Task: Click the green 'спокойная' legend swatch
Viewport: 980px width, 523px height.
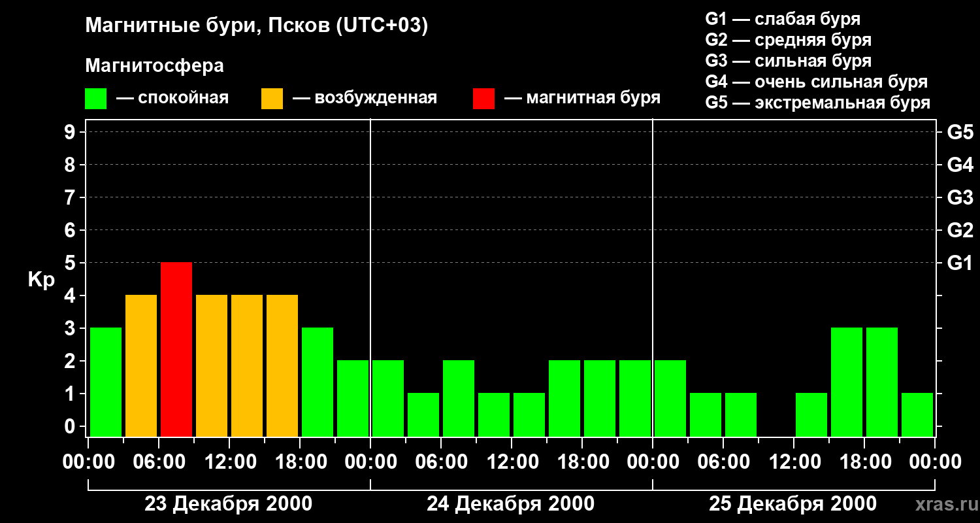Action: pyautogui.click(x=95, y=99)
